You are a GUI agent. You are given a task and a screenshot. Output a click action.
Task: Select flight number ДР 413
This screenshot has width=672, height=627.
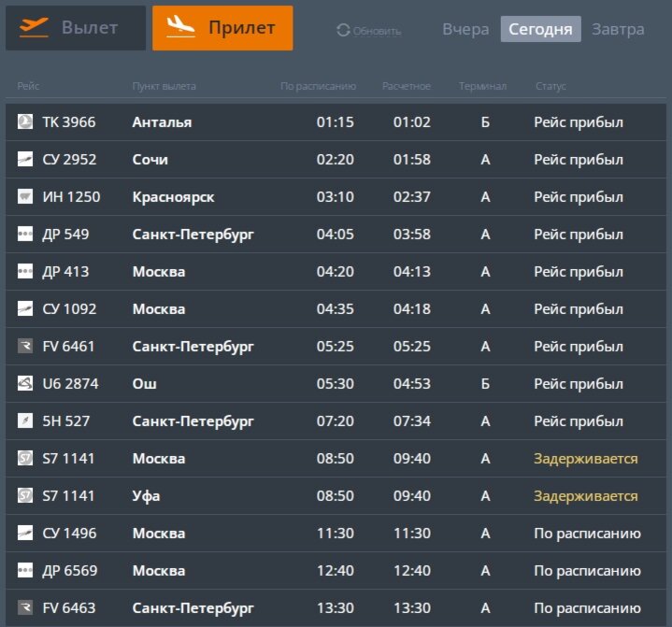(65, 272)
